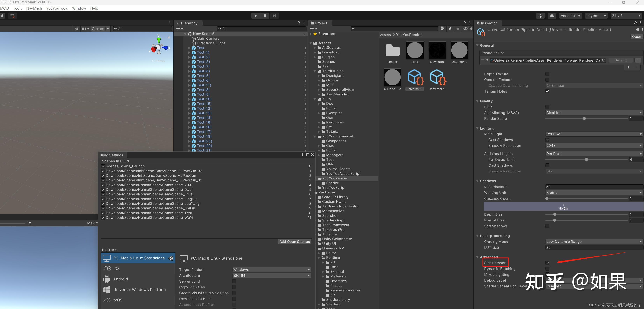Expand the ArtSources folder in Project

[x=315, y=48]
